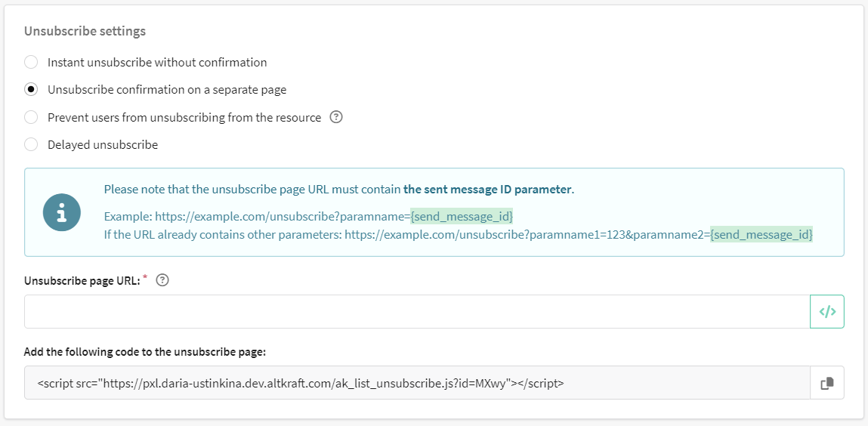
Task: Select Instant unsubscribe without confirmation option
Action: click(x=31, y=62)
